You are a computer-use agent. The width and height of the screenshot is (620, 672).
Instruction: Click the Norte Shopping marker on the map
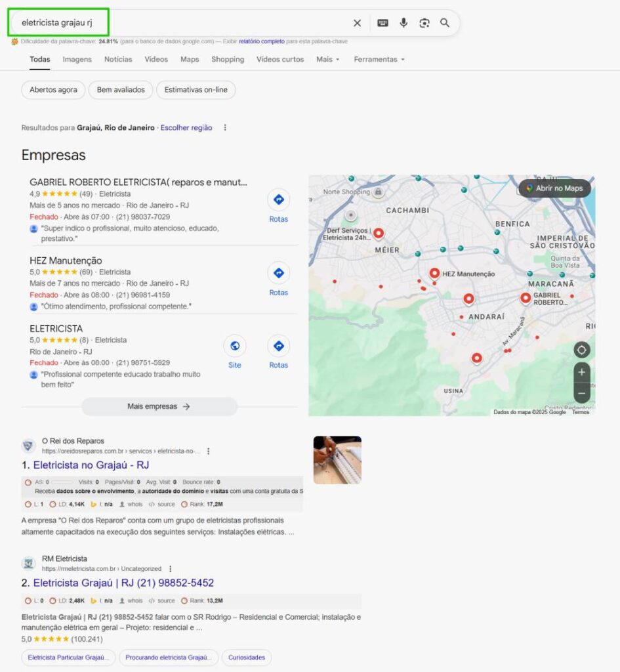(378, 192)
